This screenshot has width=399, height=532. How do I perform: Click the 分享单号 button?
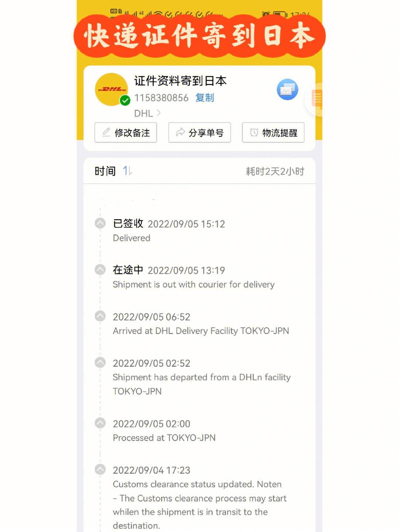tap(199, 132)
